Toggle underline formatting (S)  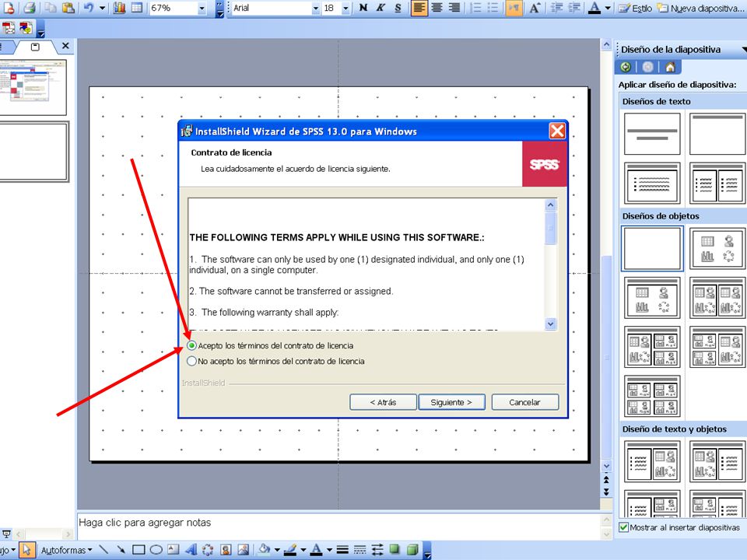click(398, 8)
